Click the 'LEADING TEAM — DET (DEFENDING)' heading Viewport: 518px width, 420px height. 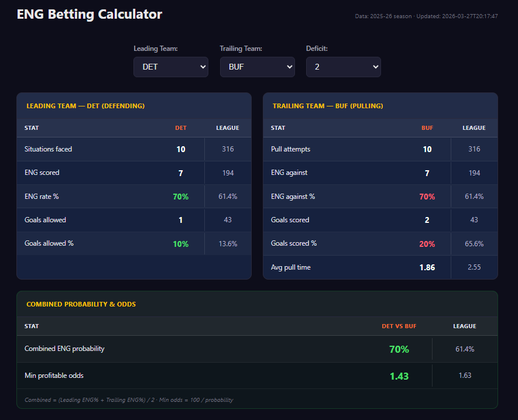(x=85, y=106)
